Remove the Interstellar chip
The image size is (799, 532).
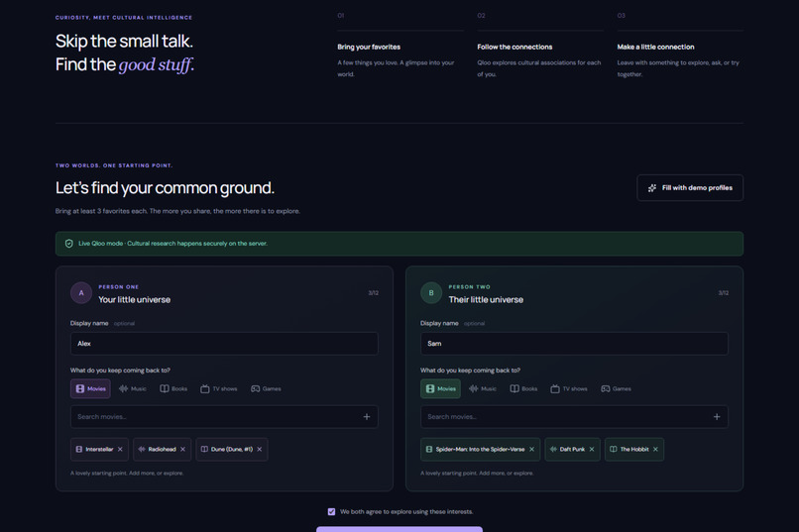(x=120, y=450)
